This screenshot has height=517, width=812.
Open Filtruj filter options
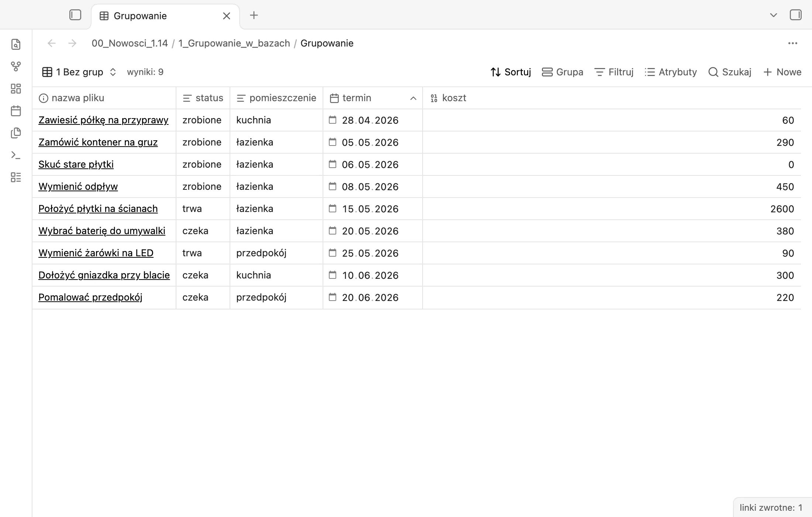coord(614,72)
